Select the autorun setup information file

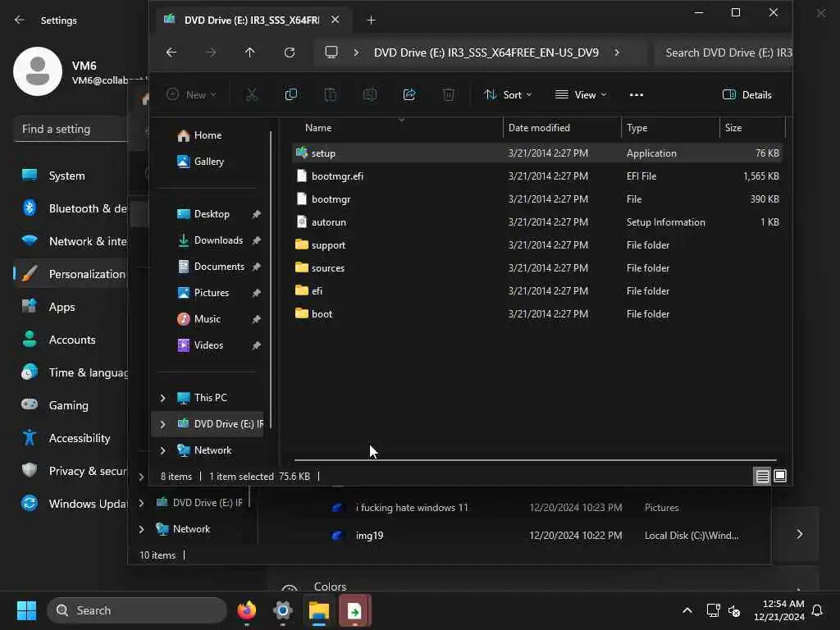[x=537, y=222]
